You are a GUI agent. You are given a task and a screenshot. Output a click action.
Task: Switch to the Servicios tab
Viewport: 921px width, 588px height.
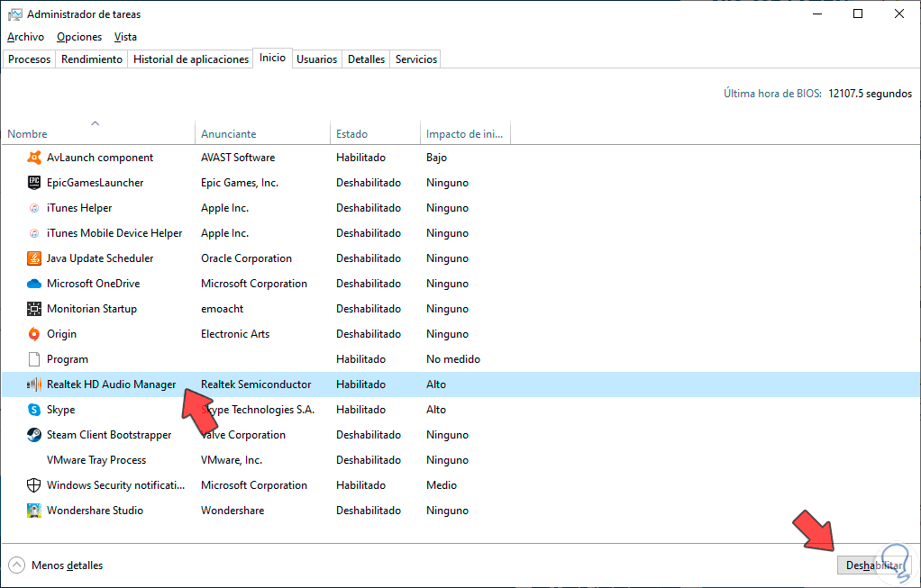click(x=415, y=59)
